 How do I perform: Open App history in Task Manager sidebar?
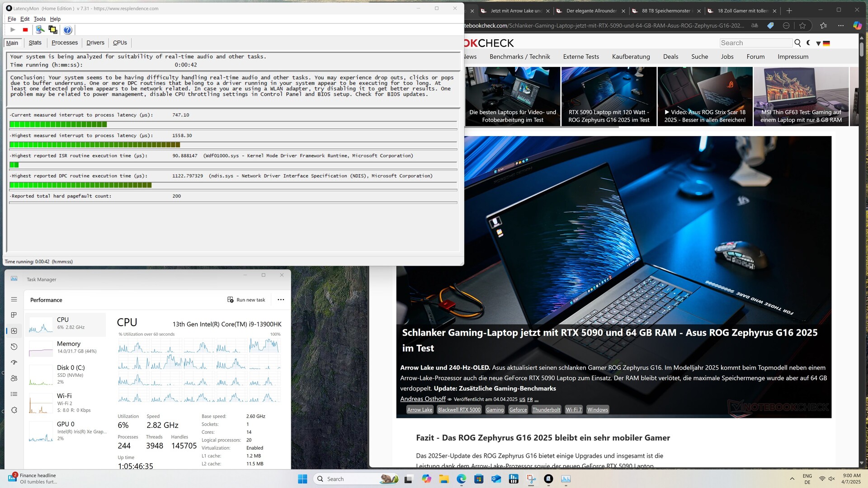click(x=14, y=347)
